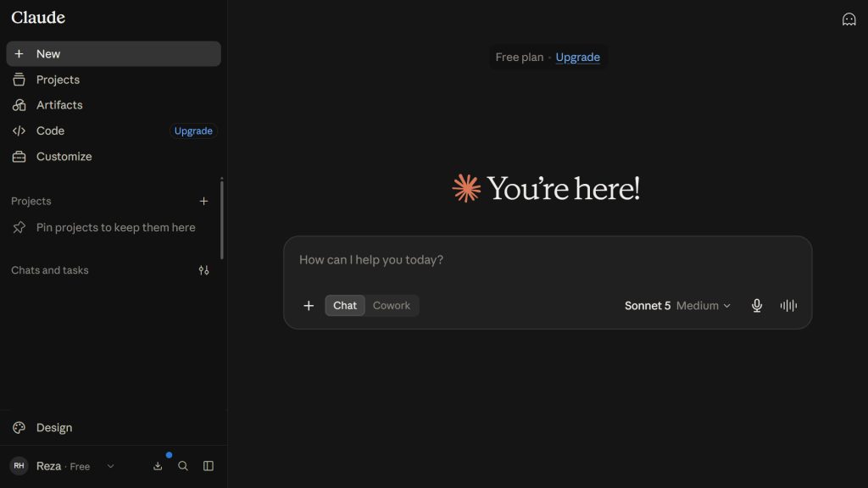
Task: Click the download app icon
Action: tap(158, 466)
